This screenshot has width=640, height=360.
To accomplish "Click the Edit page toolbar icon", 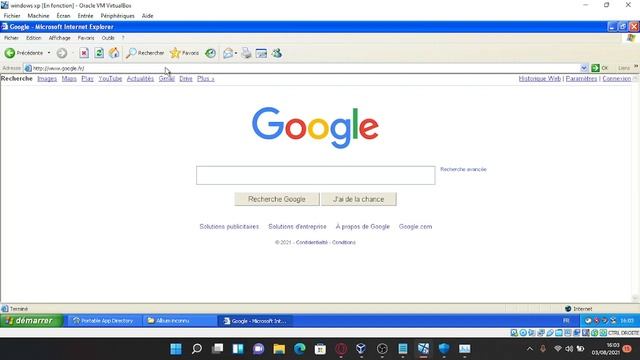I will coord(261,53).
